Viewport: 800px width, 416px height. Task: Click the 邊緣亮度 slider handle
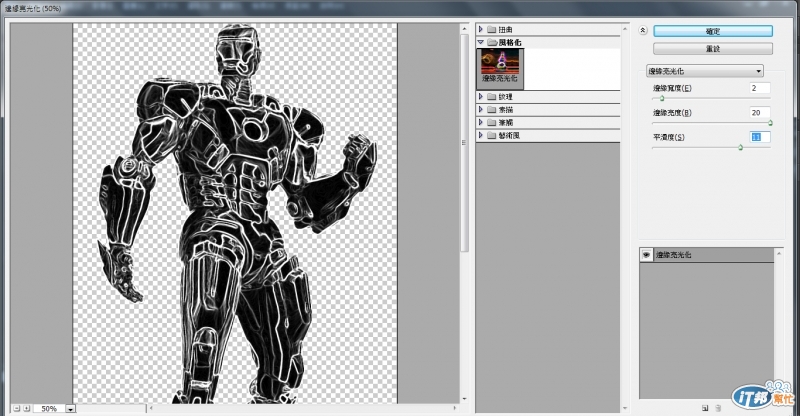pyautogui.click(x=770, y=123)
